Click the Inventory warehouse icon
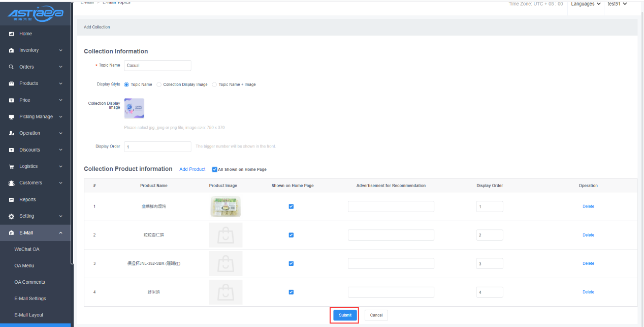The height and width of the screenshot is (327, 644). (11, 50)
